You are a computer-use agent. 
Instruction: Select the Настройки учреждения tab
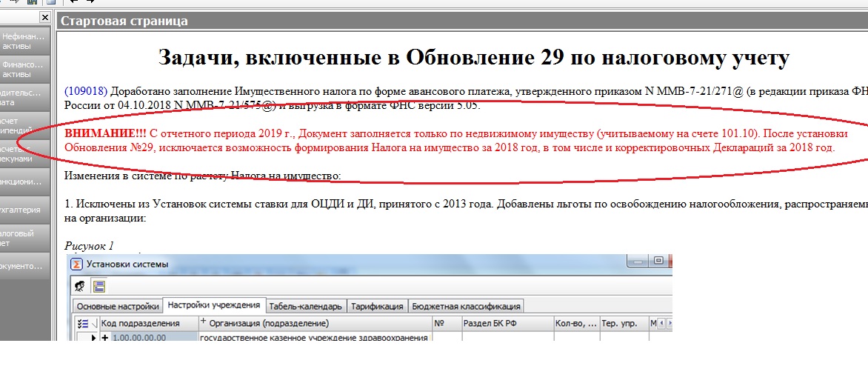pos(213,305)
